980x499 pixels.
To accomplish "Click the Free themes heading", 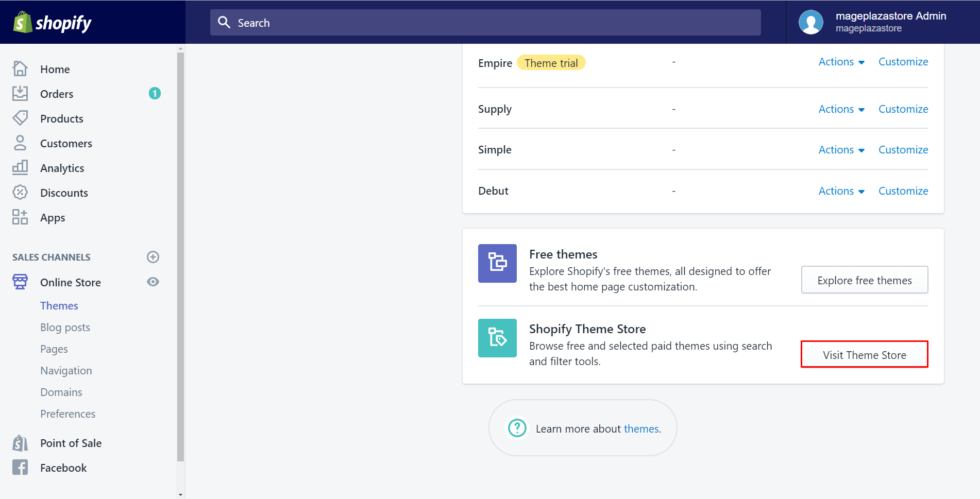I will (563, 254).
